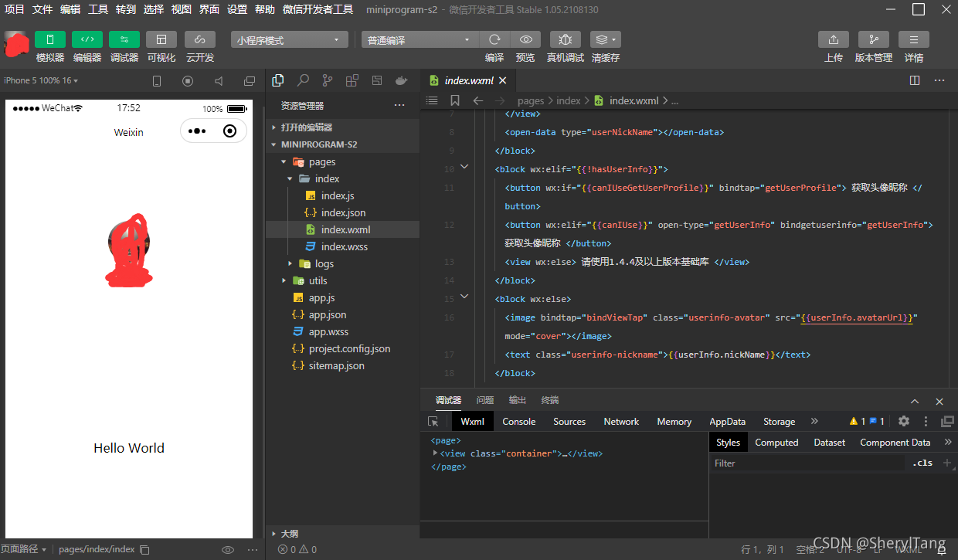Expand the 大纲 outline section
This screenshot has width=958, height=560.
pos(342,534)
